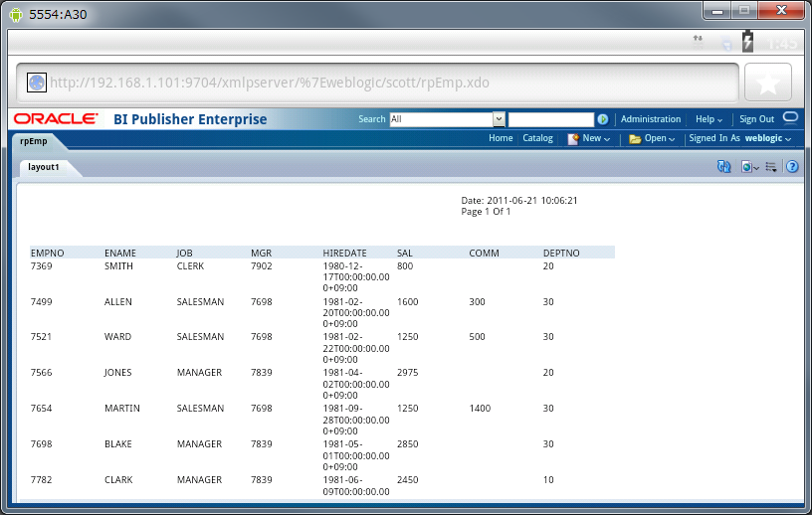Click the browser URL address bar
The height and width of the screenshot is (515, 812).
pyautogui.click(x=377, y=83)
